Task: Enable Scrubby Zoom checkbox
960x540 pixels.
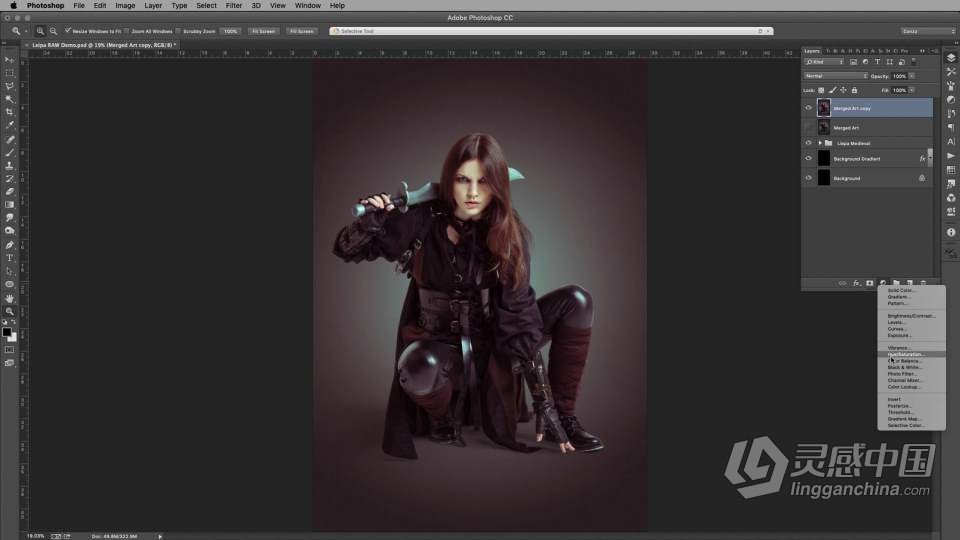Action: [x=179, y=31]
